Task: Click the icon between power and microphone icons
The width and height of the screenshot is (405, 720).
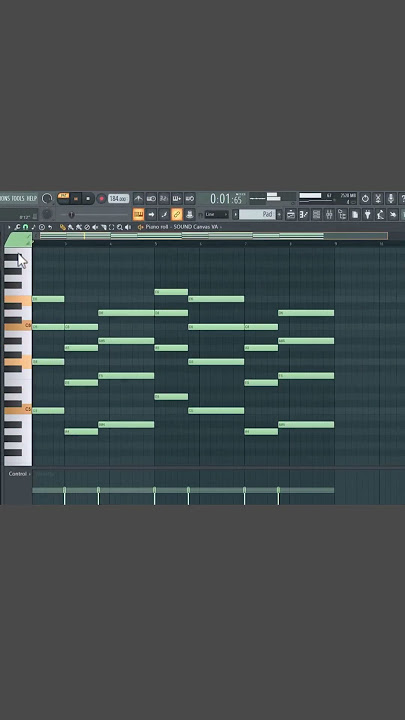Action: pos(378,198)
